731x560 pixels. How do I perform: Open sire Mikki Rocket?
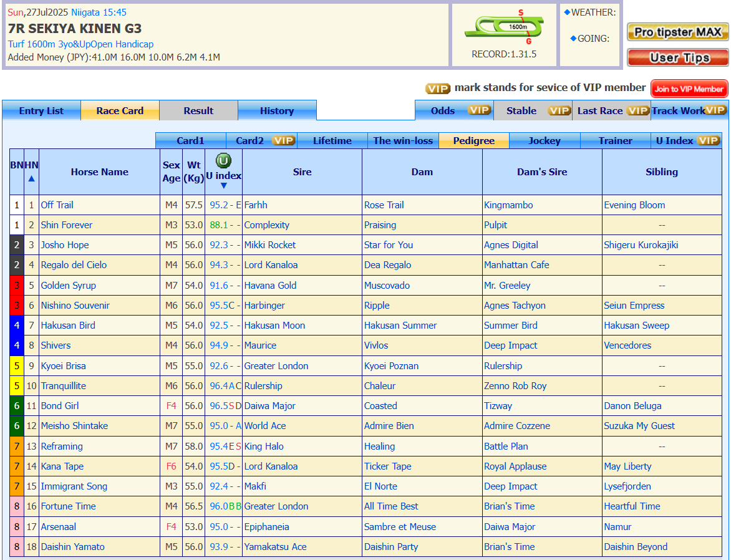(270, 245)
